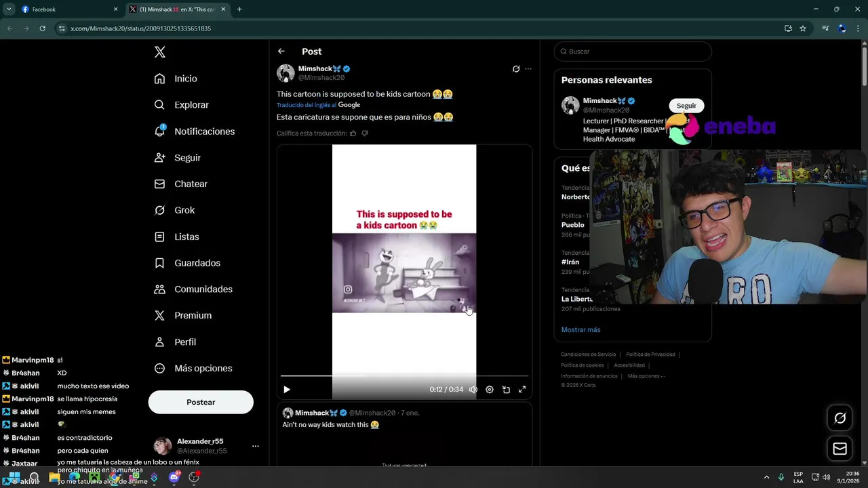Open Política de cookies link
This screenshot has height=488, width=868.
[x=582, y=365]
